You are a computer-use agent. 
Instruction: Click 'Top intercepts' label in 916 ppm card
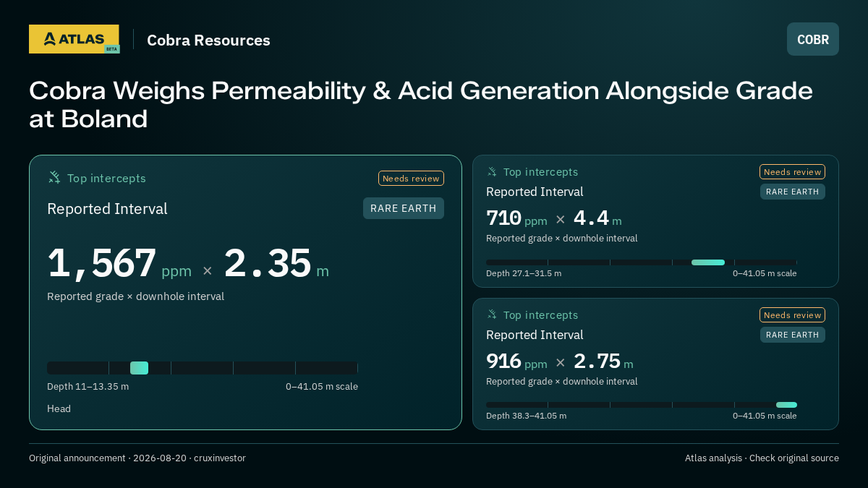(x=540, y=315)
